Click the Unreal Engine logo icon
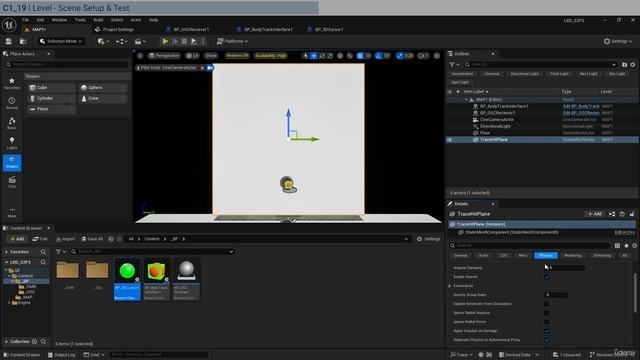640x360 pixels. (x=9, y=24)
